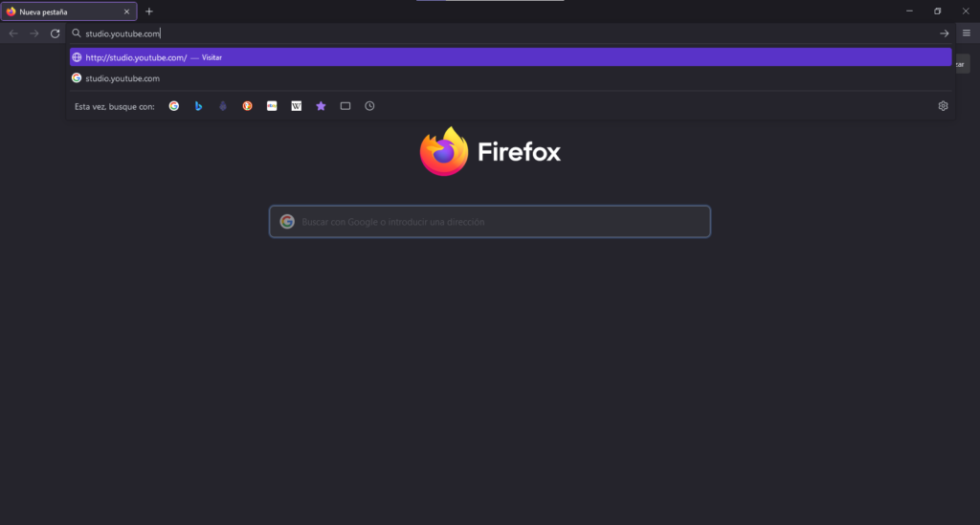Close the Nueva pestaña tab
Image resolution: width=980 pixels, height=525 pixels.
[127, 11]
